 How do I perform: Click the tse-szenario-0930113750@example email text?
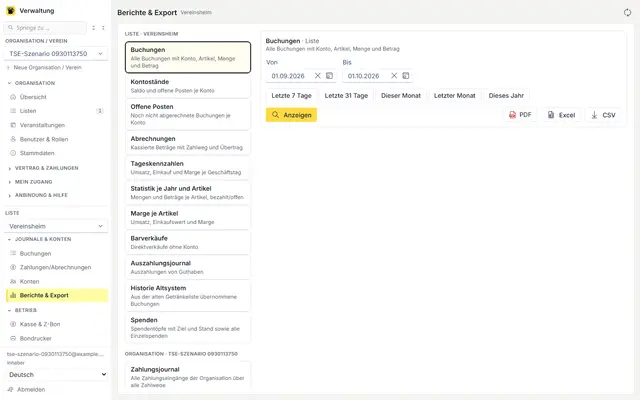point(55,354)
